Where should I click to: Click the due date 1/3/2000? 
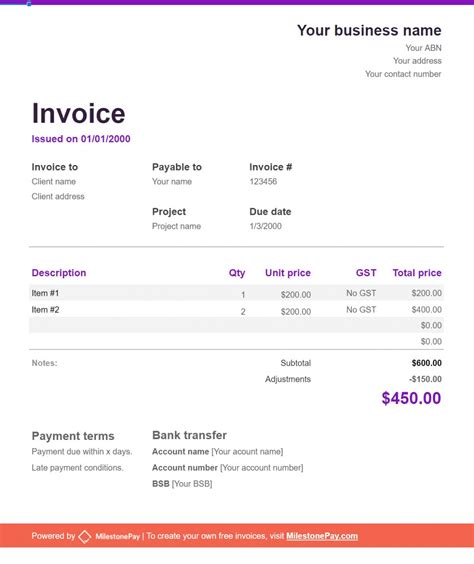click(x=265, y=226)
